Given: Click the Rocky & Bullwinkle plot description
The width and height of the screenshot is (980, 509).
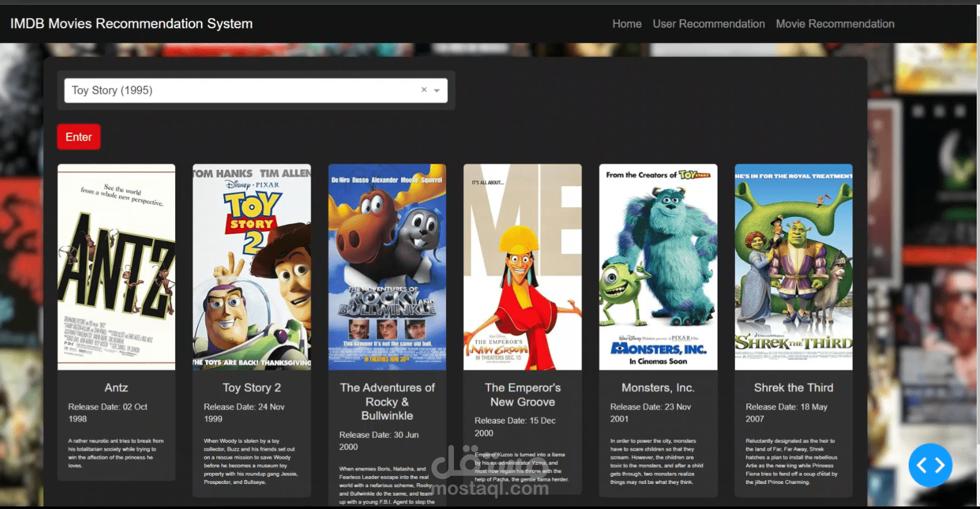Looking at the screenshot, I should (387, 485).
